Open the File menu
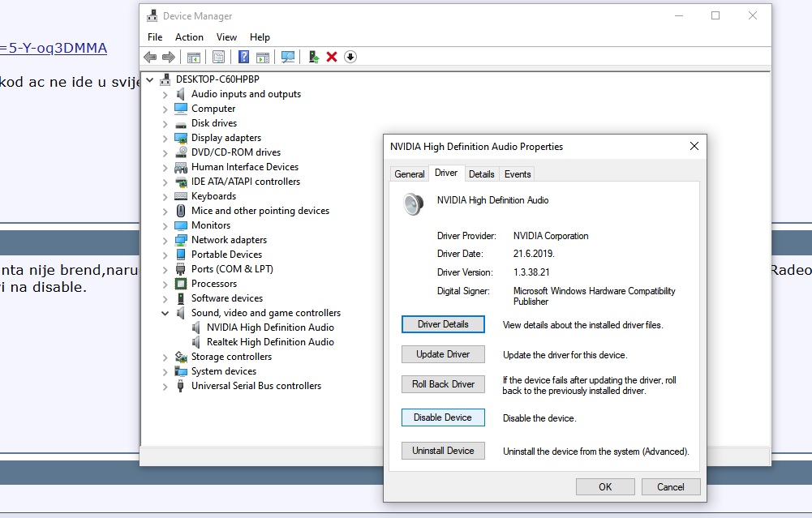 155,37
